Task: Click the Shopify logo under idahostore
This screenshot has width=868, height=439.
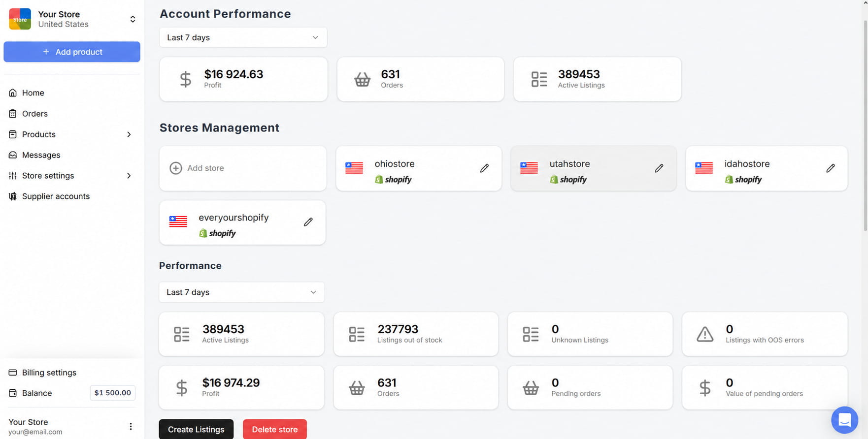Action: click(743, 180)
